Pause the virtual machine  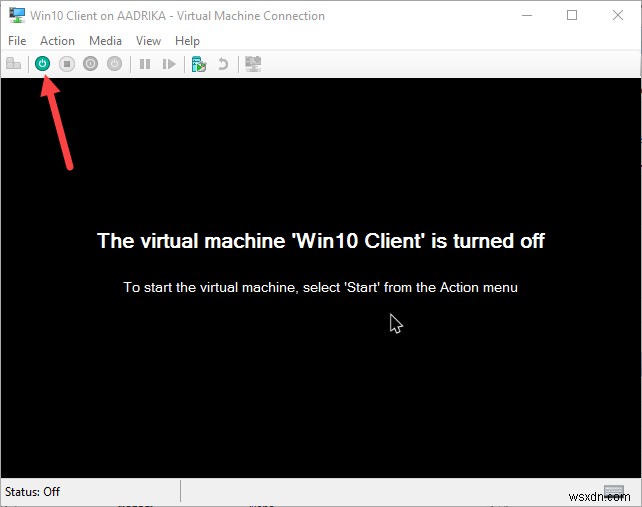click(x=145, y=64)
